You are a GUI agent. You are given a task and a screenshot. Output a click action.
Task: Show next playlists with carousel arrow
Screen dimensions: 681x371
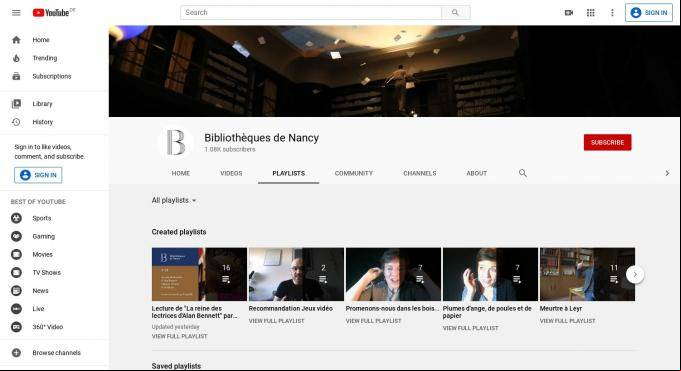[x=635, y=275]
